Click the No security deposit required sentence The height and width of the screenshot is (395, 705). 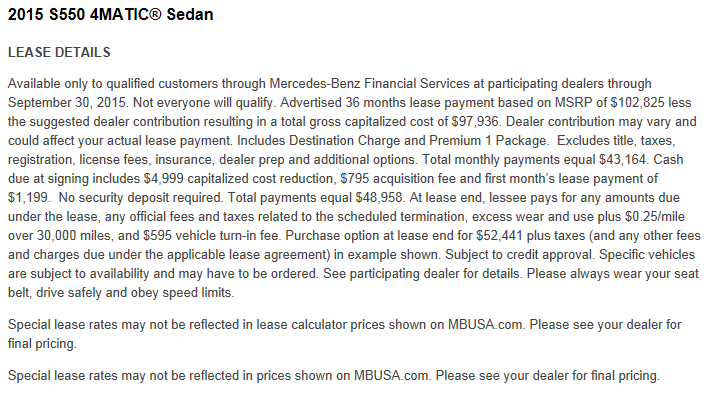pos(141,197)
